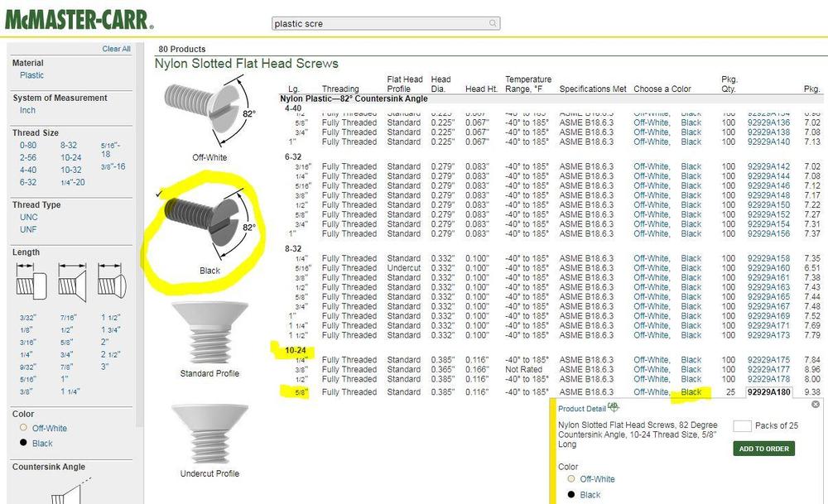The width and height of the screenshot is (828, 504).
Task: Click the 'Nylon Slotted Flat Head Screws' heading
Action: click(247, 64)
